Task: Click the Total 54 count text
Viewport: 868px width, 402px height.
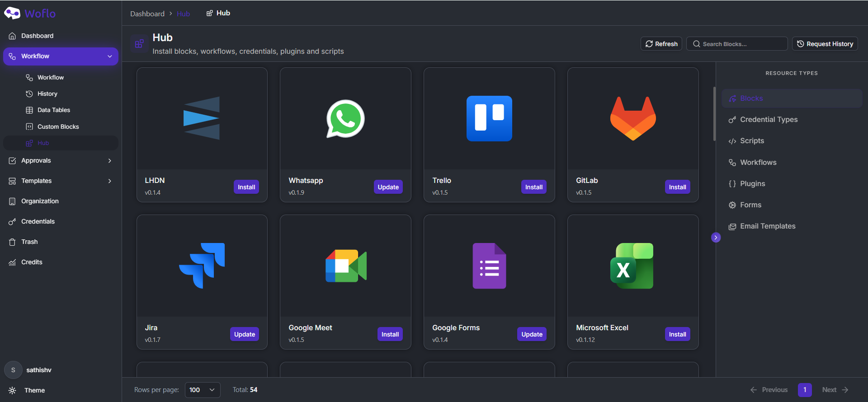Action: click(x=245, y=390)
